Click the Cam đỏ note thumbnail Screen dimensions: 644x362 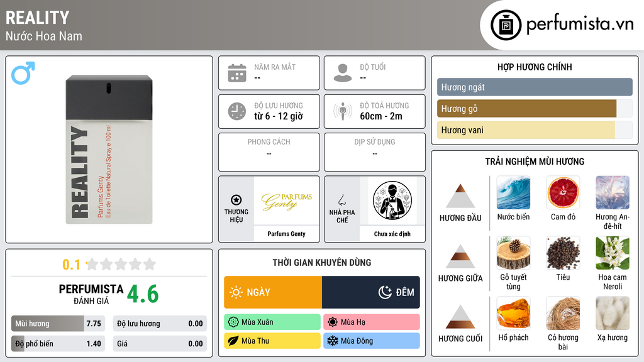tap(563, 192)
